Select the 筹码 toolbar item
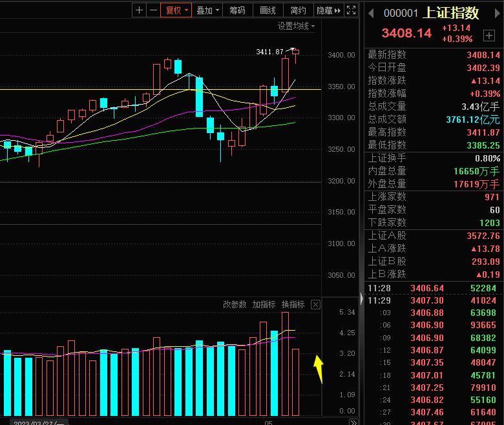This screenshot has height=425, width=504. [237, 10]
